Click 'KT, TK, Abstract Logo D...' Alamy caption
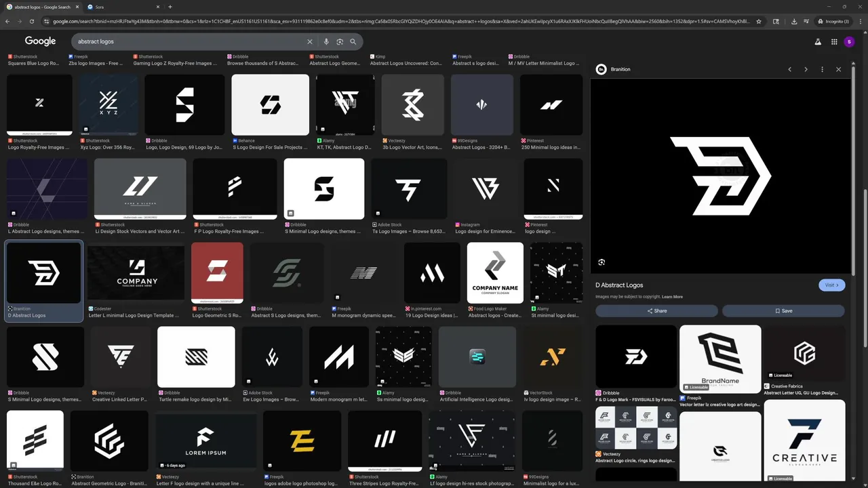 [x=344, y=147]
